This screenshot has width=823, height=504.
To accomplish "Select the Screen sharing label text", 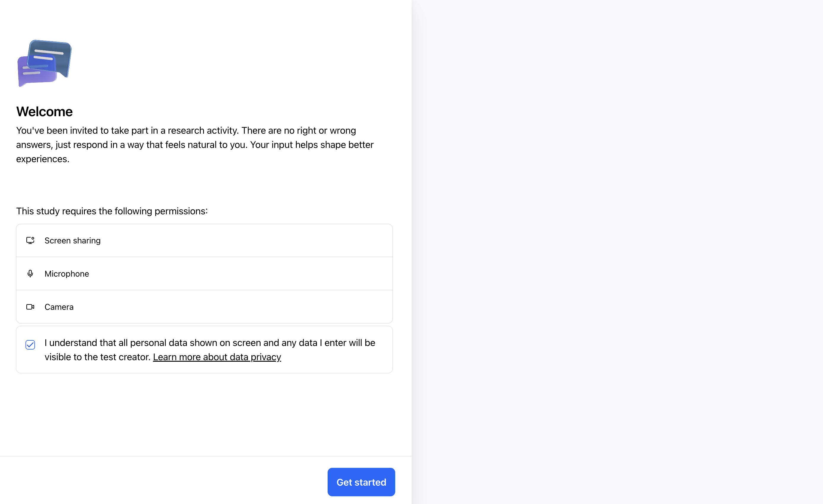I will point(72,240).
